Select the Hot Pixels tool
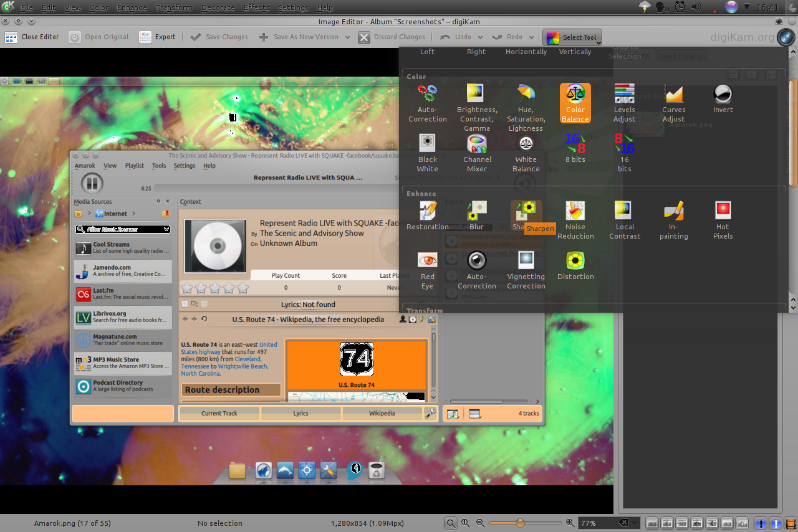 723,220
